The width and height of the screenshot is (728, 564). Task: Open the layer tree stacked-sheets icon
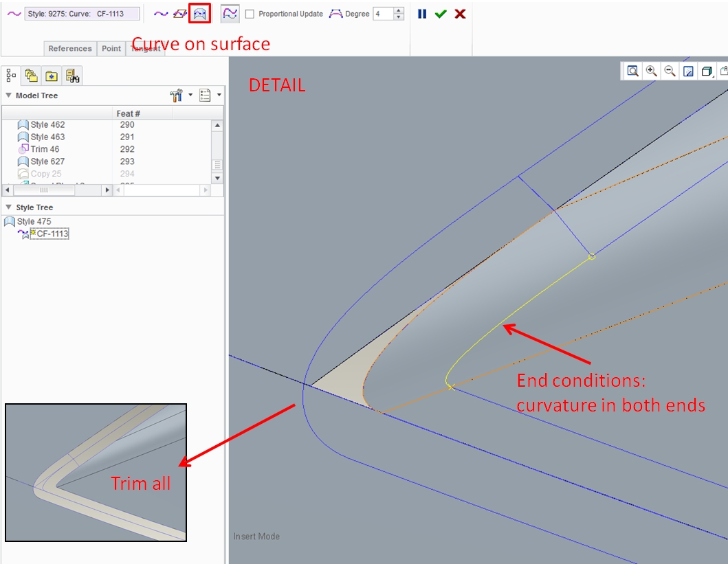[31, 75]
